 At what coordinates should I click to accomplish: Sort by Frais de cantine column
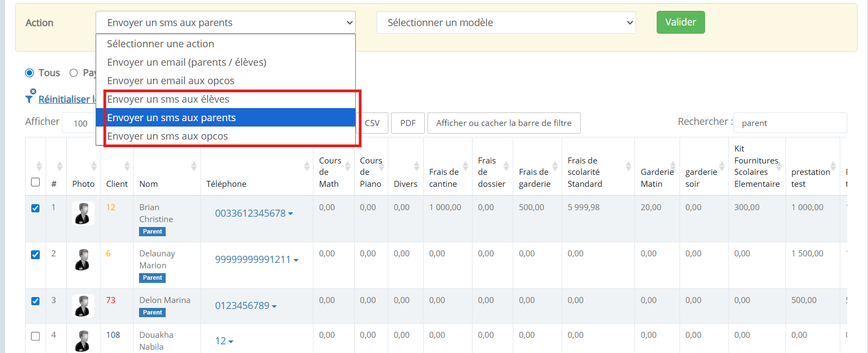[465, 166]
